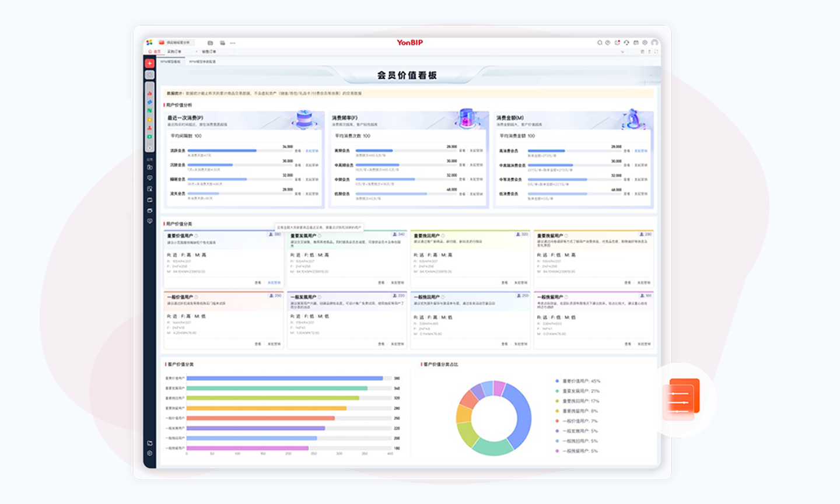The width and height of the screenshot is (840, 504).
Task: Click the search icon in top bar
Action: point(599,43)
